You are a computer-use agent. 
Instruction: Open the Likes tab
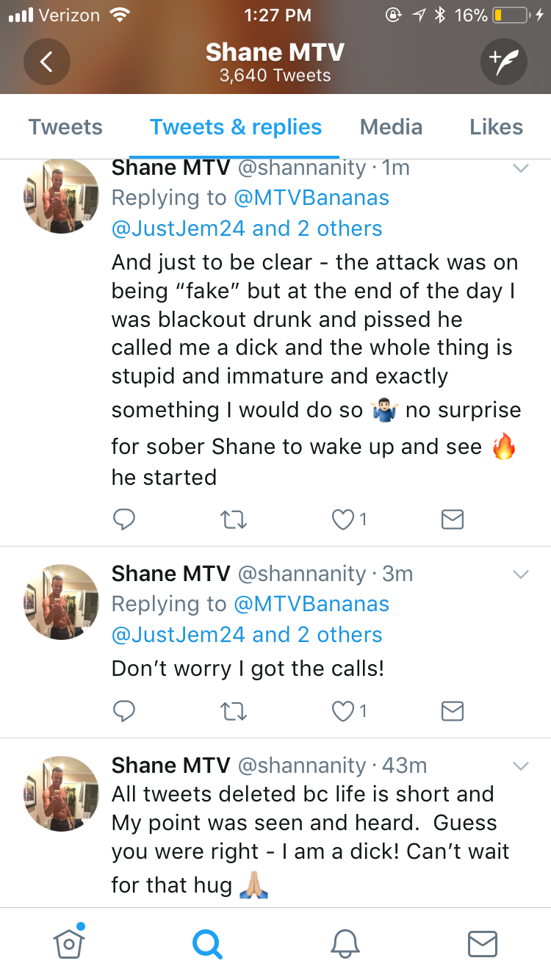pyautogui.click(x=496, y=127)
